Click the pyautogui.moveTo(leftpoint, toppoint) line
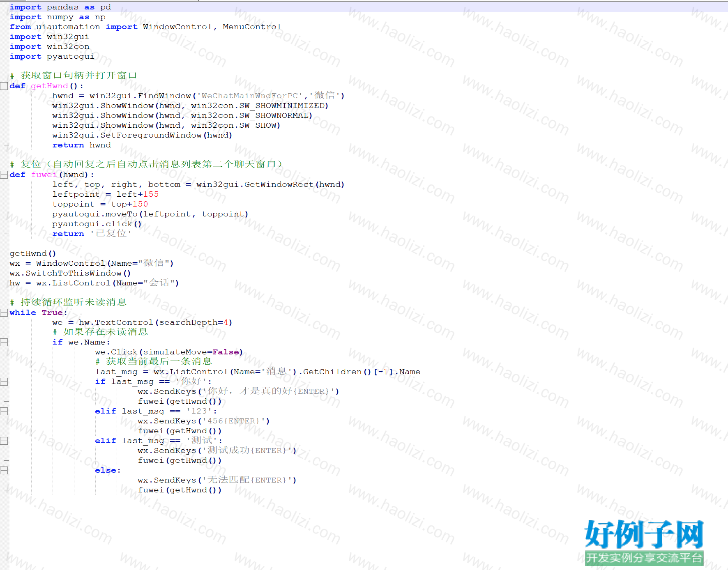The width and height of the screenshot is (728, 570). 150,214
